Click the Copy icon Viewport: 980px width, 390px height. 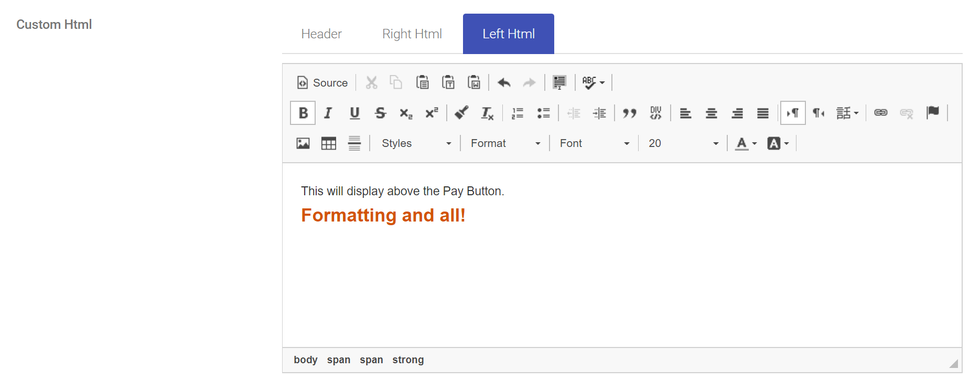pos(396,82)
